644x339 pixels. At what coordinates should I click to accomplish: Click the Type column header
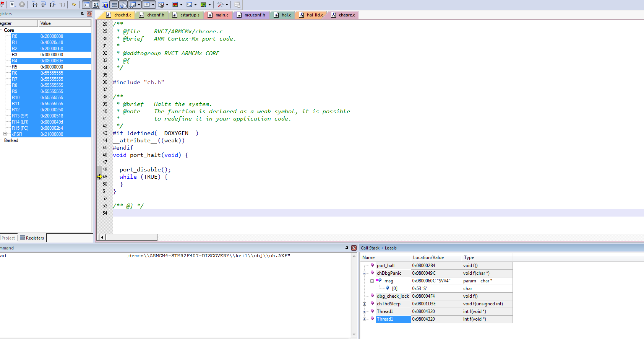[487, 258]
